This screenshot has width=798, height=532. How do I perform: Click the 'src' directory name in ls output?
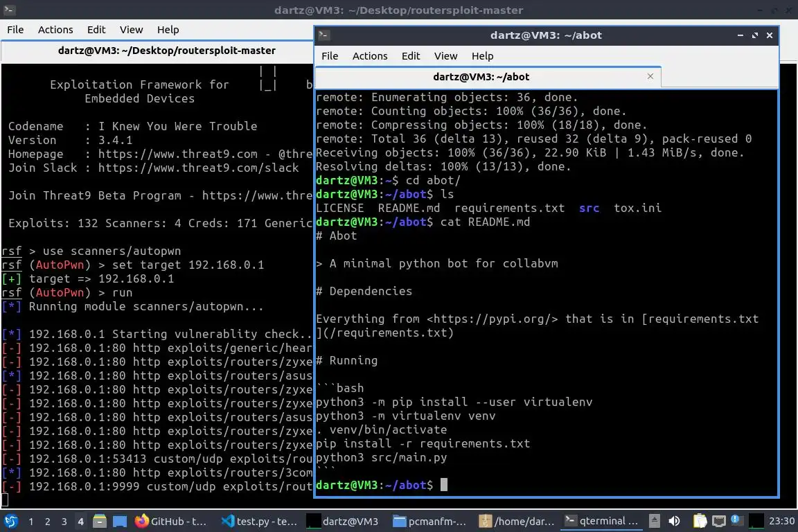[589, 209]
